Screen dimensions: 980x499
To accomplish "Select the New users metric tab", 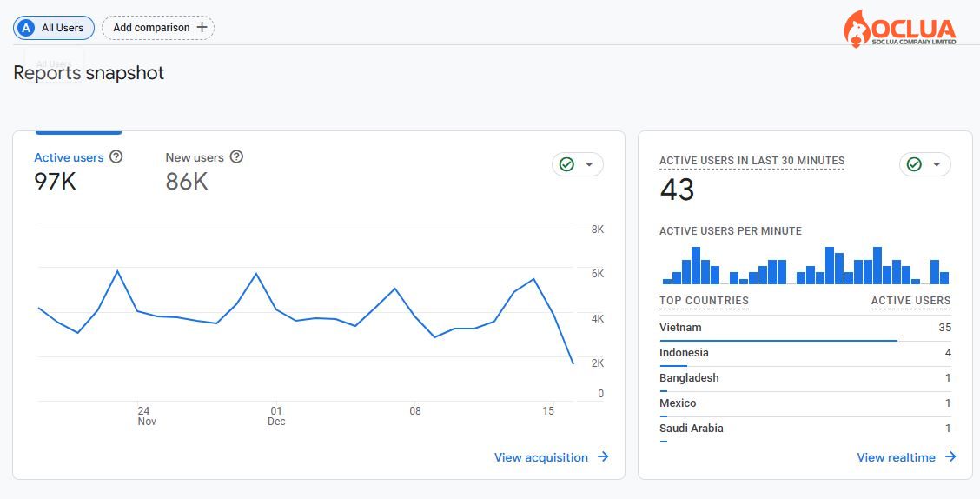I will (204, 170).
